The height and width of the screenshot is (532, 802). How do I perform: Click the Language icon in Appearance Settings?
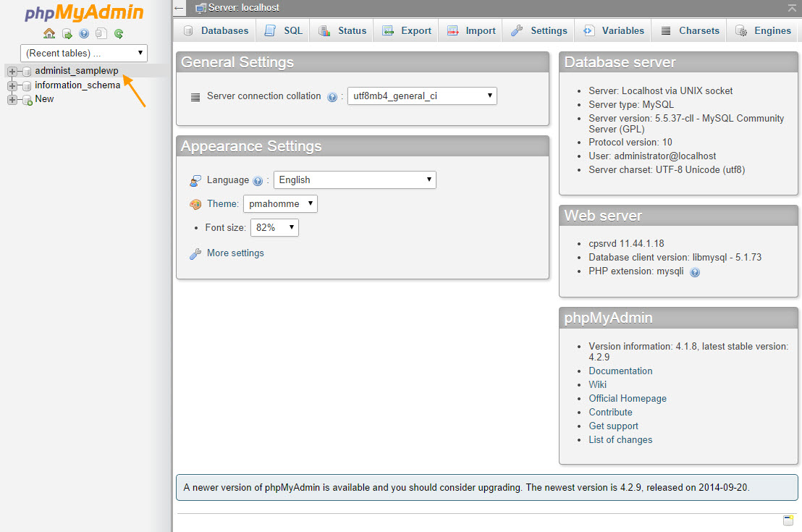(x=195, y=180)
